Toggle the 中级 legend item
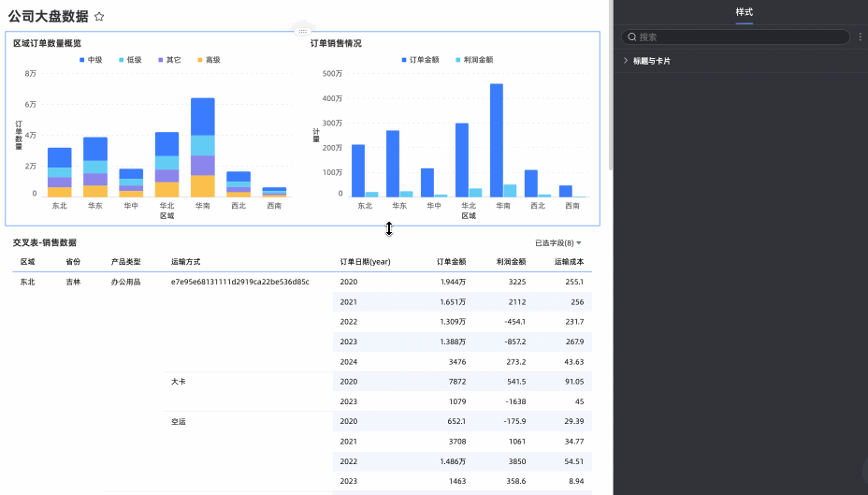868x495 pixels. coord(91,60)
